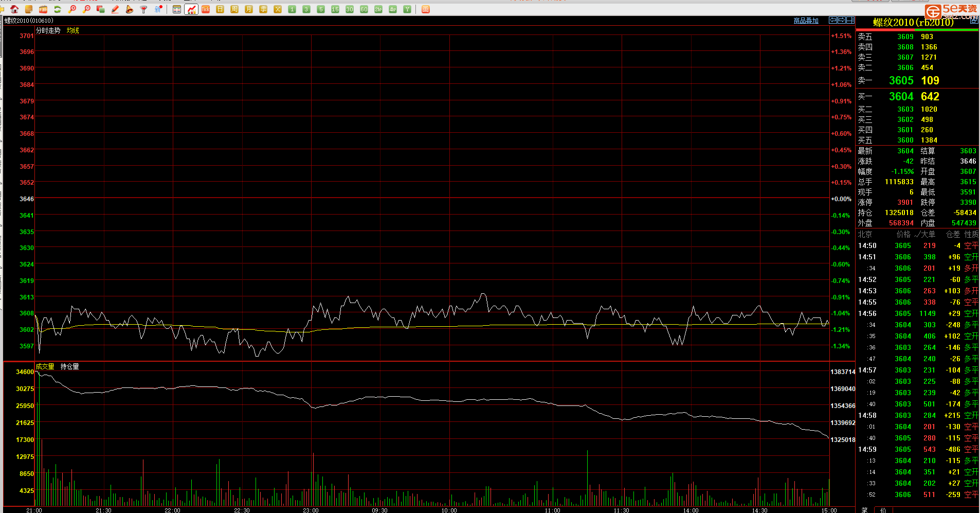Open the home page icon

tap(14, 9)
